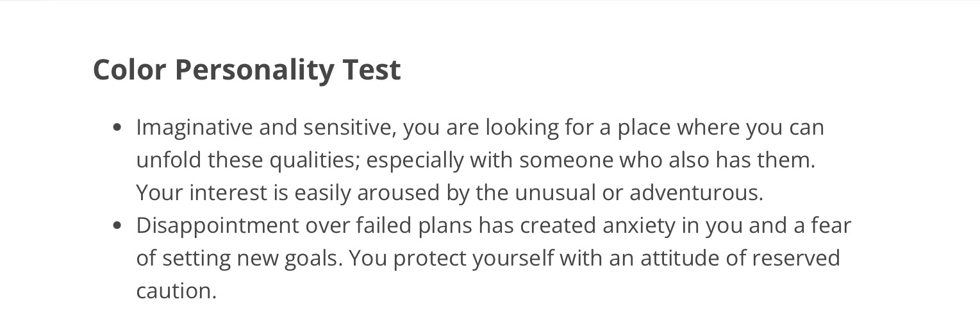This screenshot has height=322, width=980.
Task: Click the first bullet point marker
Action: (x=117, y=128)
